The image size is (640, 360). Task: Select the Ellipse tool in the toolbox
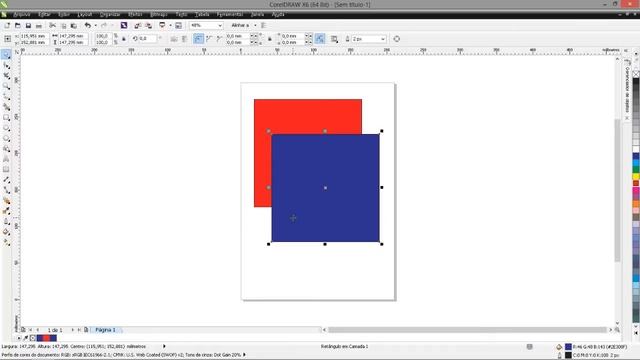coord(6,128)
